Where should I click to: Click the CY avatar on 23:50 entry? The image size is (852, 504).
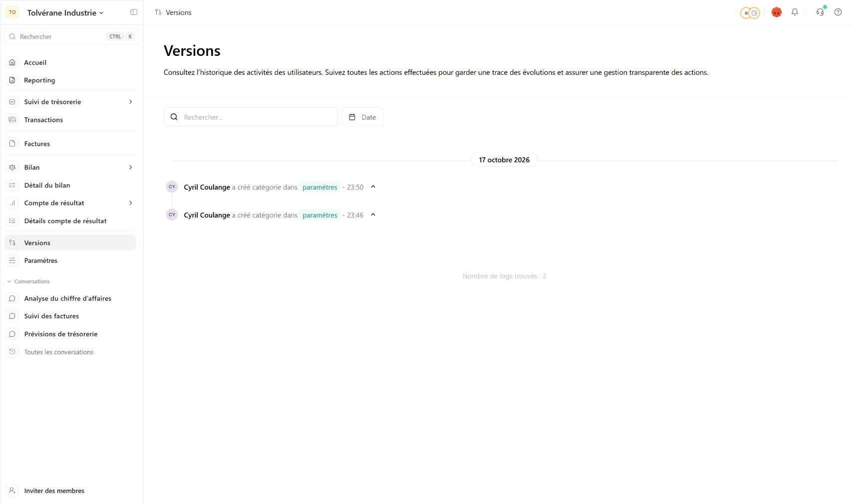[172, 187]
